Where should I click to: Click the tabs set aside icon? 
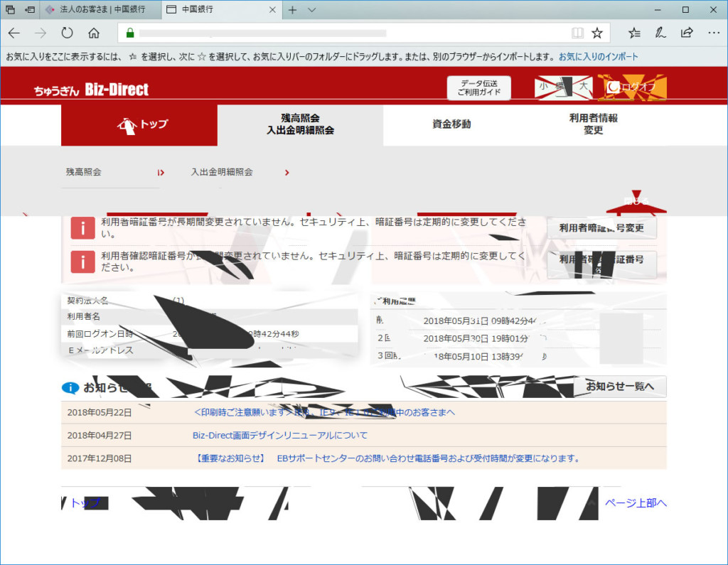[10, 9]
